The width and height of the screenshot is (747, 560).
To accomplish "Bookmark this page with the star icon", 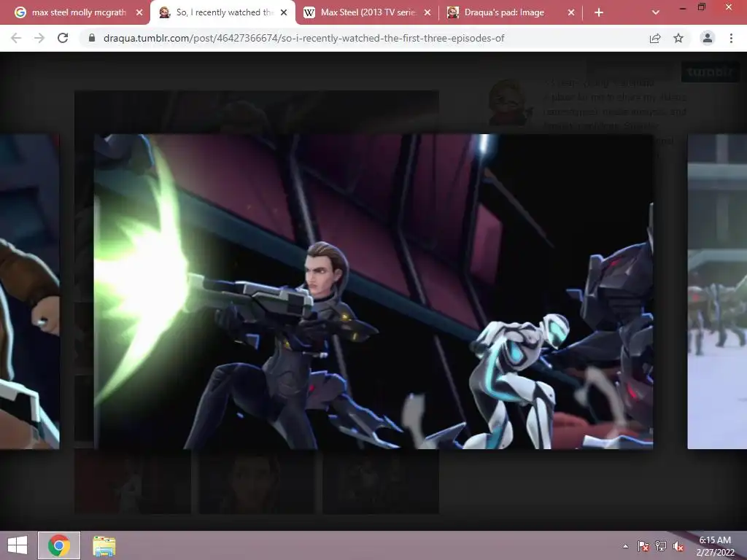I will 678,38.
